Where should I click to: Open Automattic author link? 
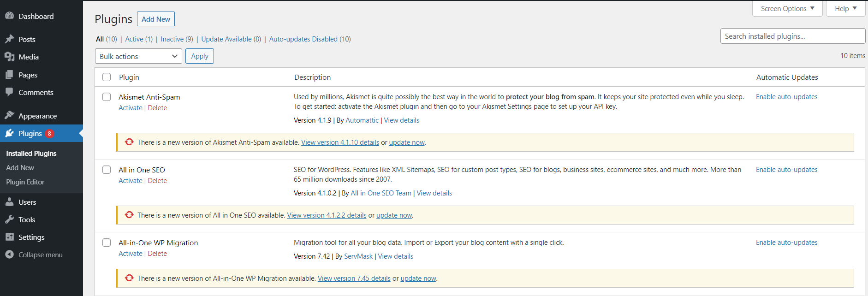[x=362, y=120]
